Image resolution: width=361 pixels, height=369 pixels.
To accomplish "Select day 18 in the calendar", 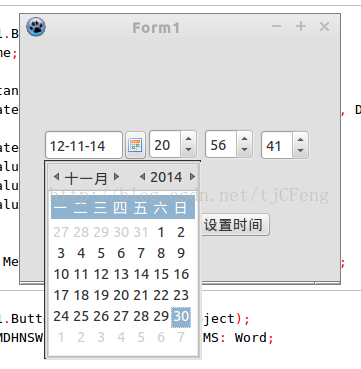I will click(x=81, y=295).
